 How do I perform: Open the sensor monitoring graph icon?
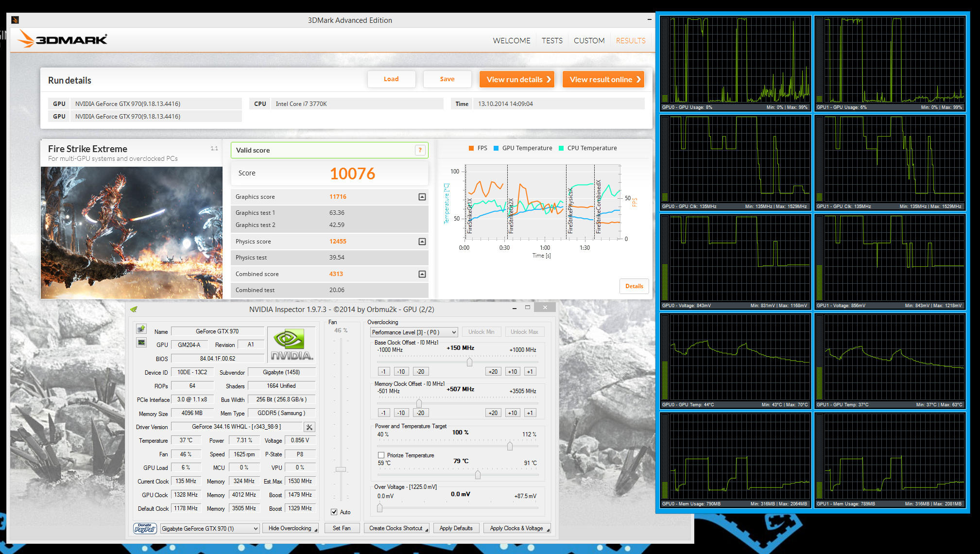coord(141,343)
